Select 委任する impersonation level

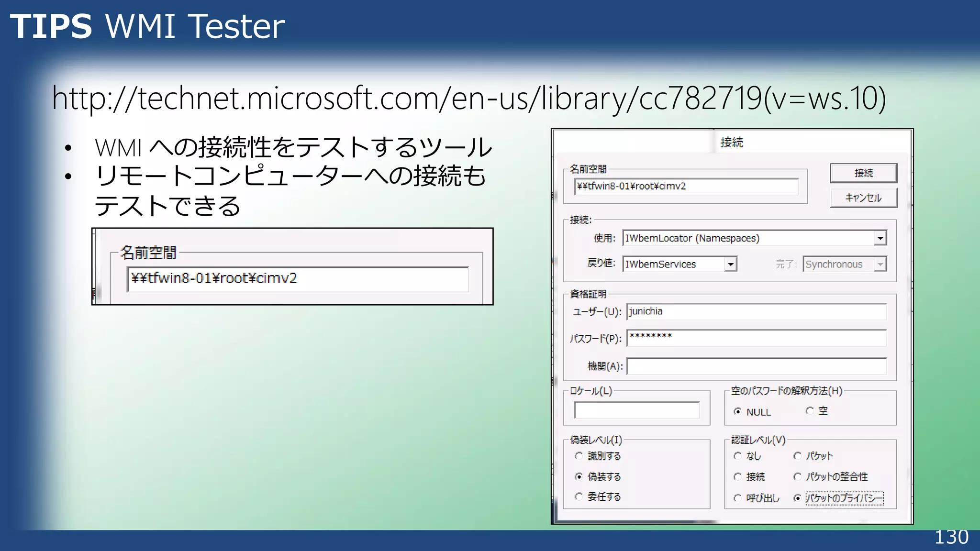[579, 496]
